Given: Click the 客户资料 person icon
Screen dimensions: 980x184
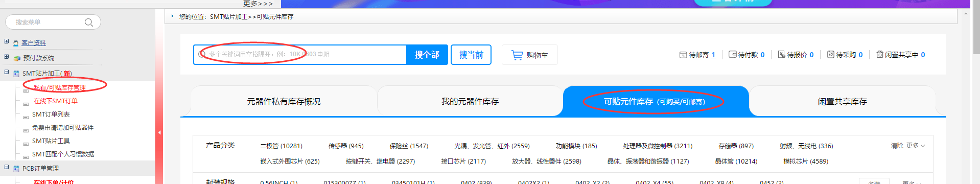Looking at the screenshot, I should [16, 43].
